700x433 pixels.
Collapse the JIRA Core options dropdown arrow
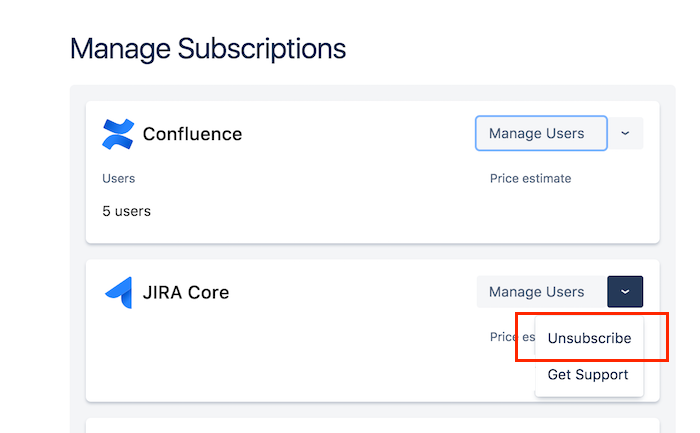(625, 291)
